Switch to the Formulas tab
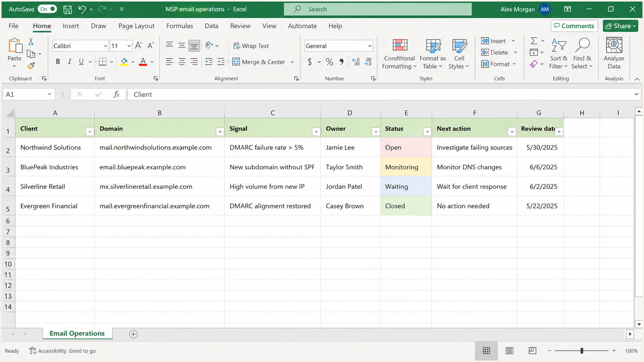 [x=179, y=26]
